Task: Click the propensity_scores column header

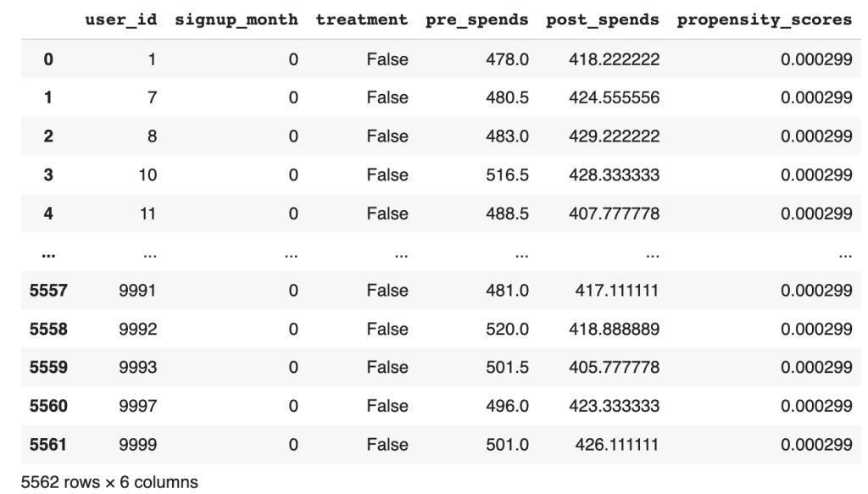Action: pos(765,21)
